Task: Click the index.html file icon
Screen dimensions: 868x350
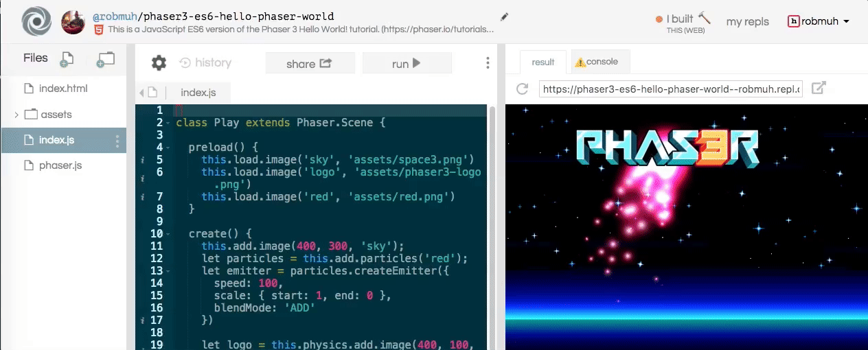Action: click(28, 89)
